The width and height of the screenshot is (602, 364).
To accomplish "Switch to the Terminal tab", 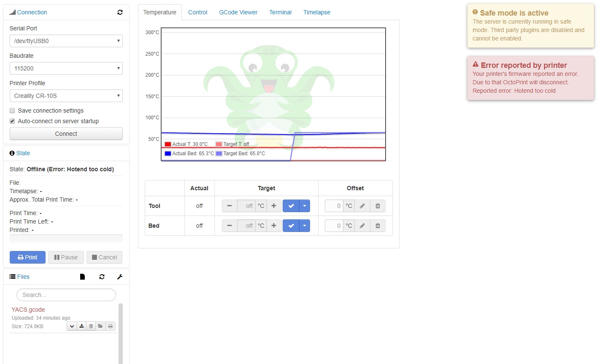I will pyautogui.click(x=280, y=12).
